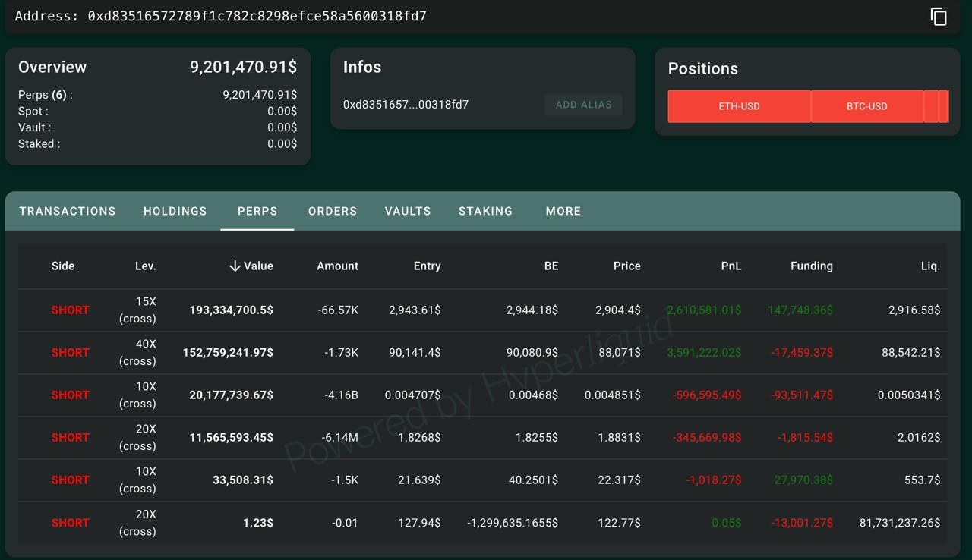
Task: Click the Entry column header
Action: click(427, 266)
